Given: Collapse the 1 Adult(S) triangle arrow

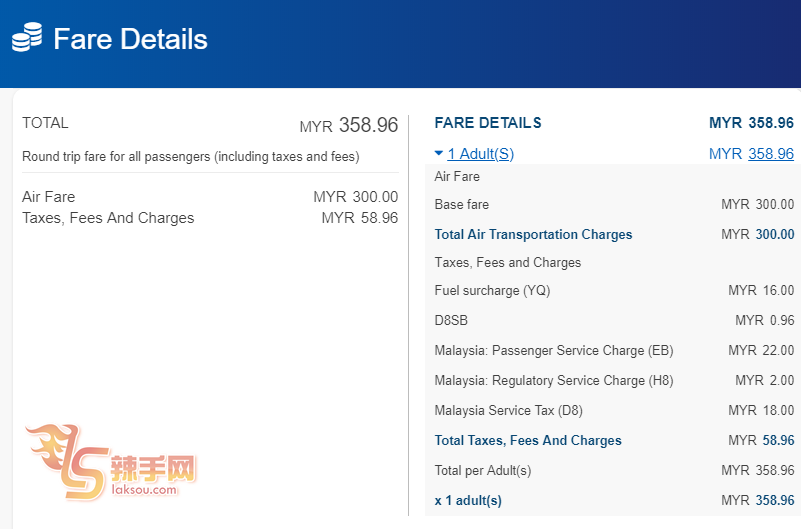Looking at the screenshot, I should [439, 154].
